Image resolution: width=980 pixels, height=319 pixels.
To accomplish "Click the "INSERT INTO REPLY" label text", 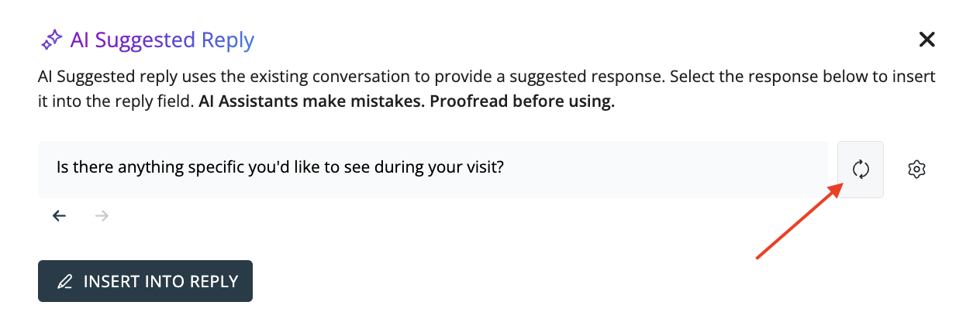I will (x=160, y=282).
